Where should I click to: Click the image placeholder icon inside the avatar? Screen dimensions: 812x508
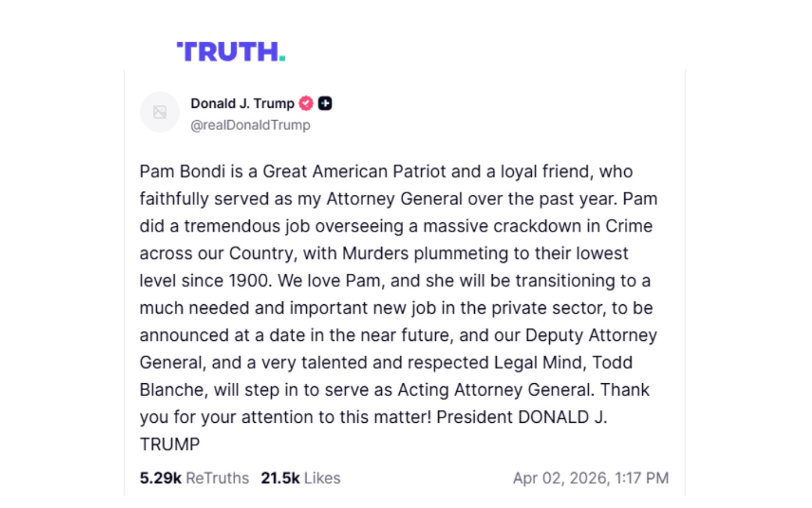pyautogui.click(x=160, y=112)
